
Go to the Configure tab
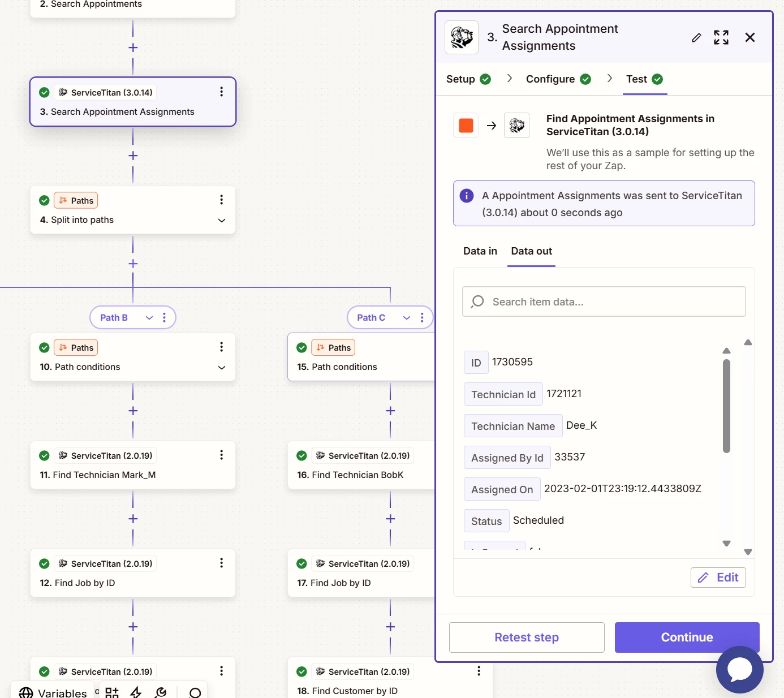coord(558,79)
